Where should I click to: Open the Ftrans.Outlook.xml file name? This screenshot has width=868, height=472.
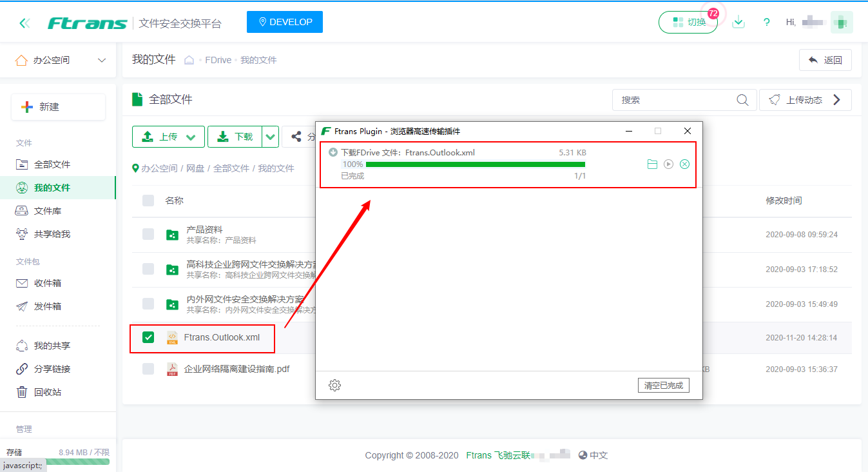tap(222, 337)
